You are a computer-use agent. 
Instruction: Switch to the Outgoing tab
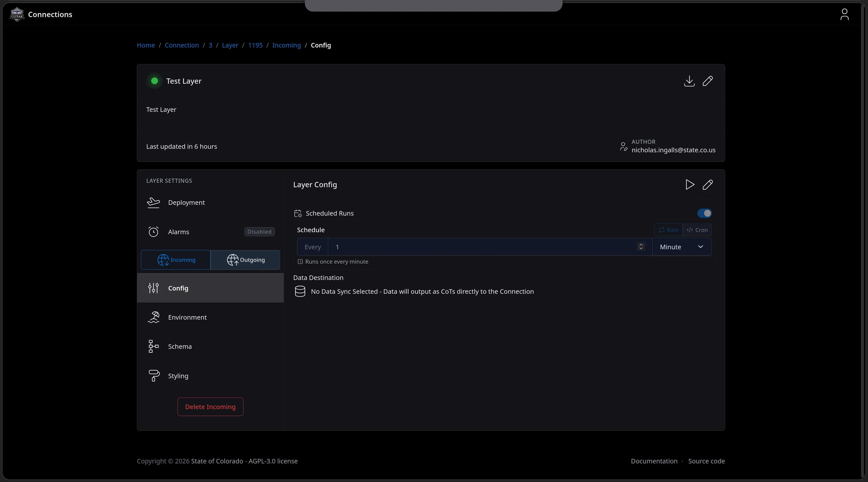click(x=245, y=260)
